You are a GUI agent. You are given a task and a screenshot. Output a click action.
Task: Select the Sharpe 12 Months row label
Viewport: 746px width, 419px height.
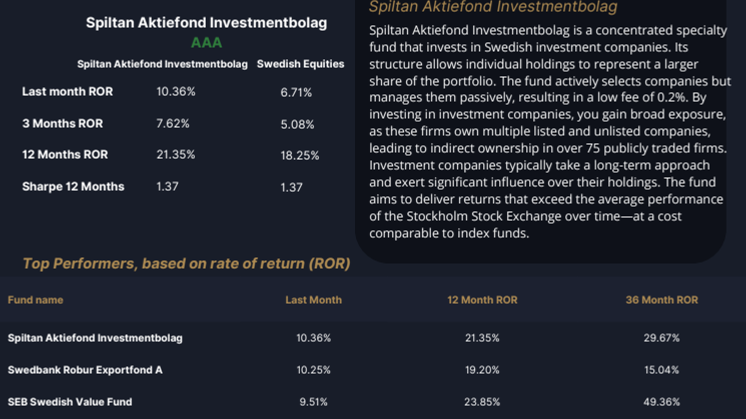[73, 187]
